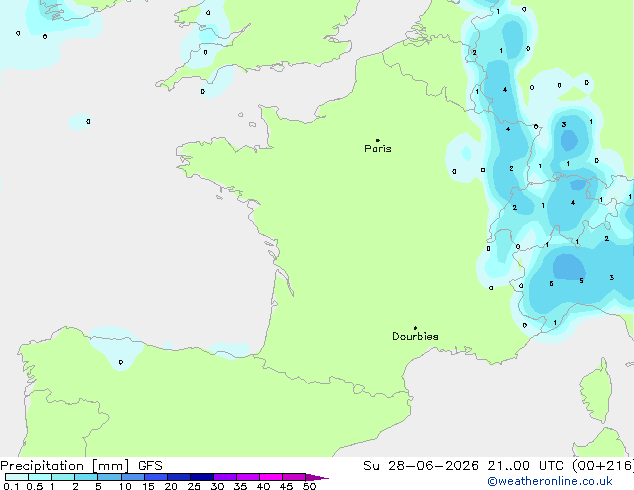This screenshot has width=634, height=490.
Task: Click the legend label '50'
Action: tap(309, 486)
